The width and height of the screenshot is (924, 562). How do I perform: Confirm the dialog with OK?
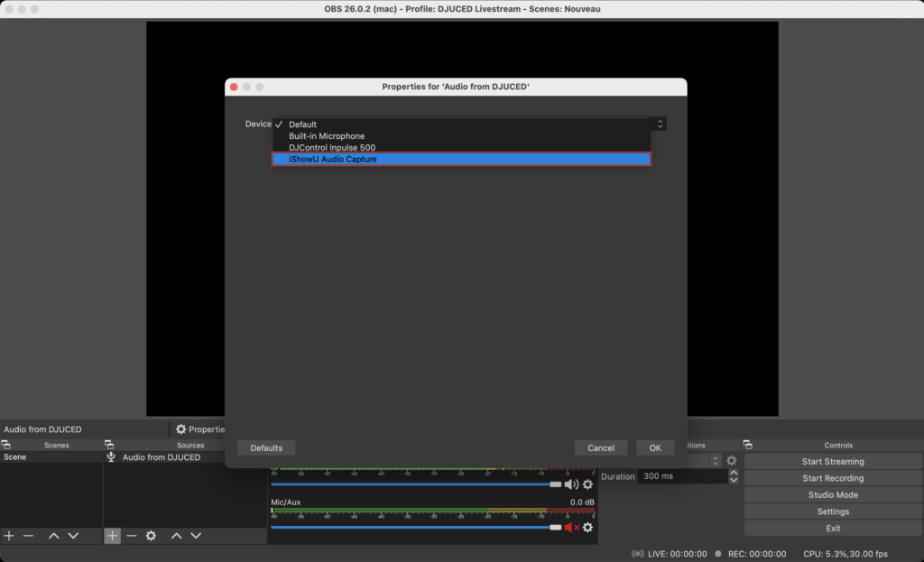(x=655, y=448)
